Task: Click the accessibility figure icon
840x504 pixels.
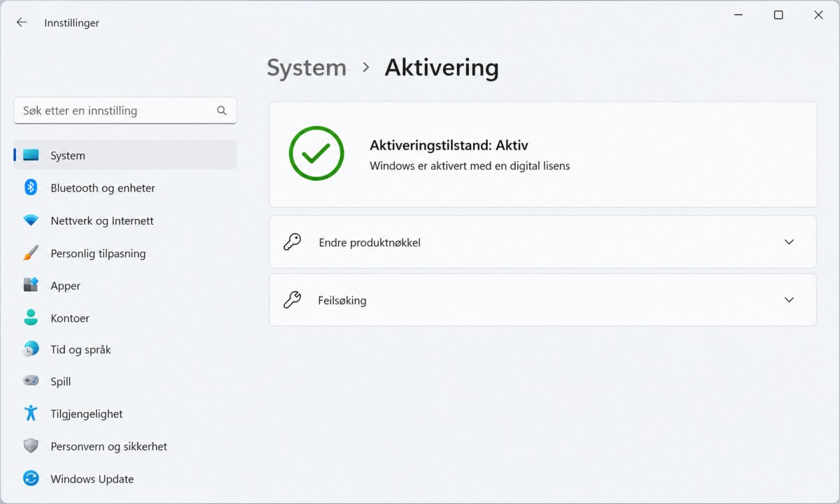Action: [x=31, y=414]
